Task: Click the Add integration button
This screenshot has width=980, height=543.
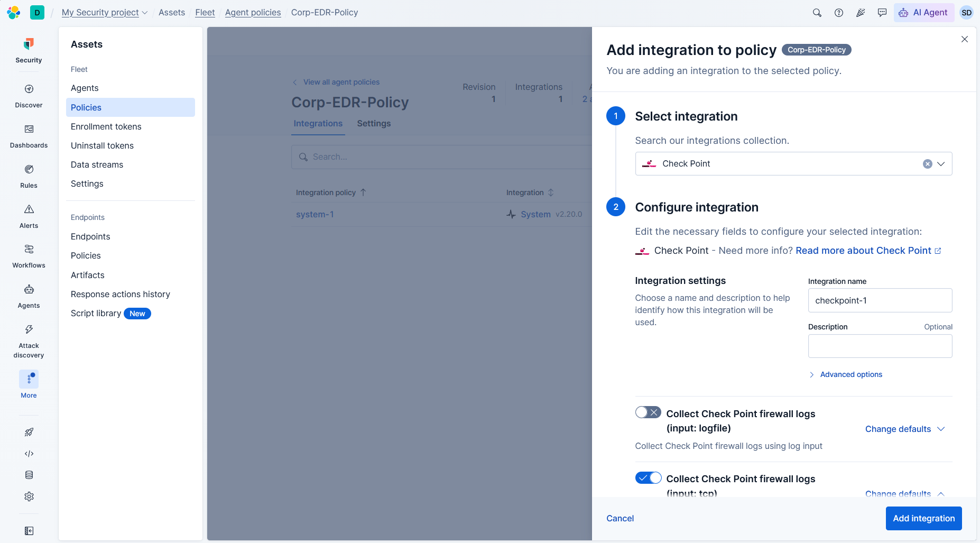Action: tap(923, 518)
